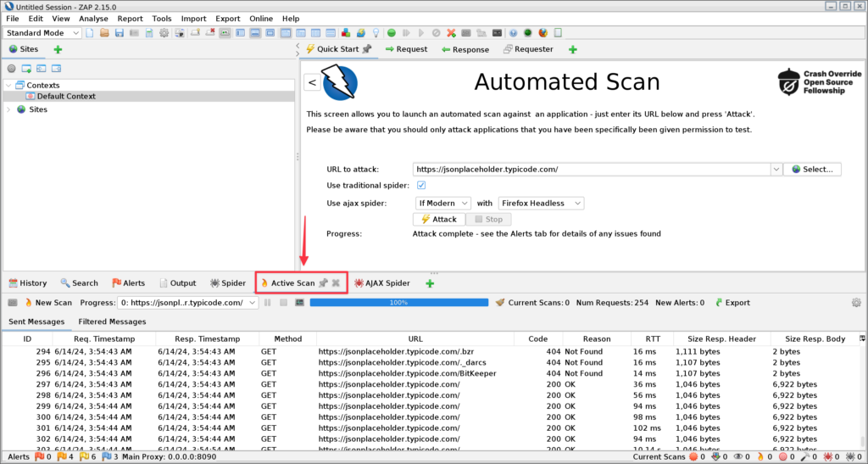Select the row with BitKeeper URL
This screenshot has height=464, width=868.
coord(431,373)
